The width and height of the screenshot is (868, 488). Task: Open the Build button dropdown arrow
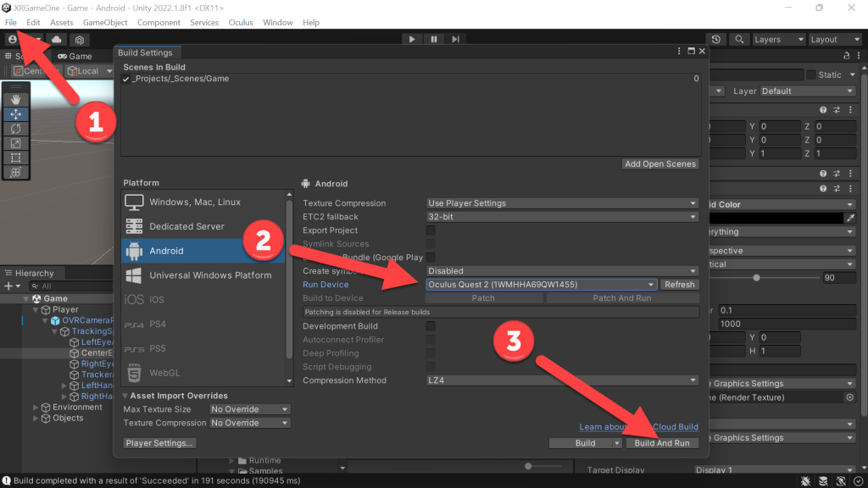click(616, 443)
